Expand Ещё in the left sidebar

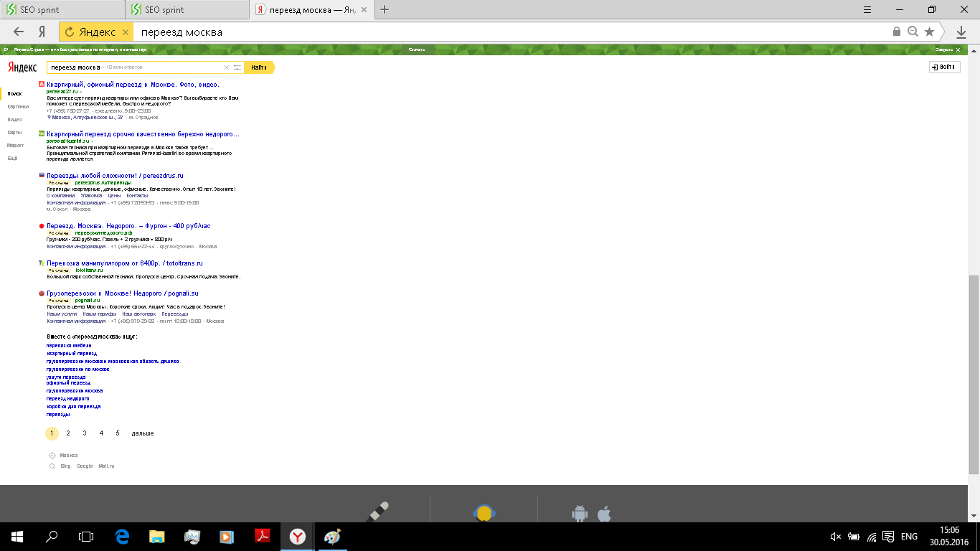pyautogui.click(x=13, y=158)
